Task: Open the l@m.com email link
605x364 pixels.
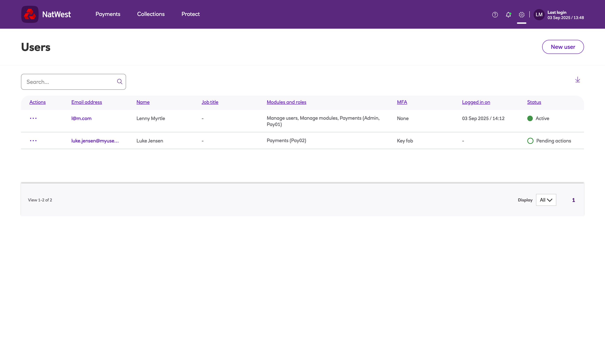Action: tap(81, 118)
